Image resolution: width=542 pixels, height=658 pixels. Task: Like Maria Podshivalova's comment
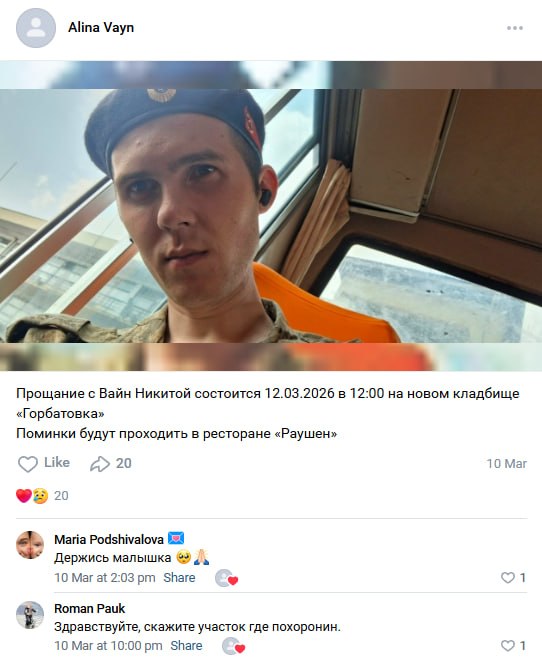click(513, 578)
